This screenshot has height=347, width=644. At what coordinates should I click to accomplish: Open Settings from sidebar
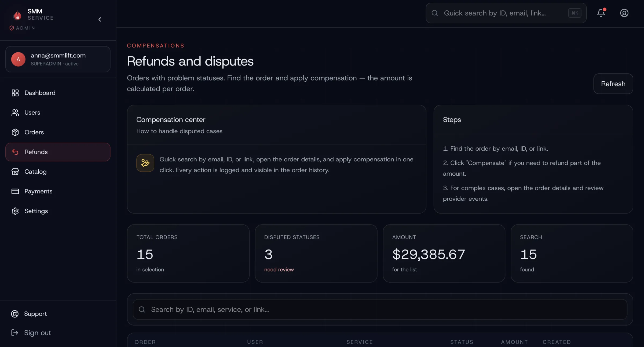point(36,211)
